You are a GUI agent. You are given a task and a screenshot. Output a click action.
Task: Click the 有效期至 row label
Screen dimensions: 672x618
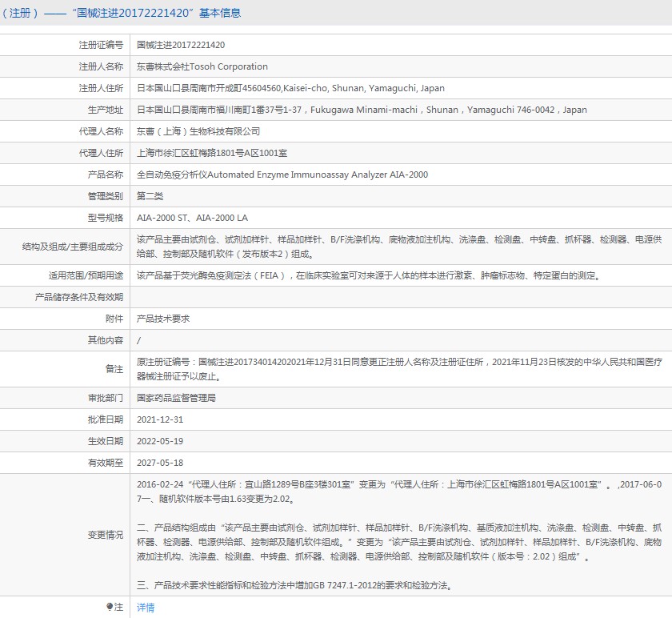(x=106, y=463)
